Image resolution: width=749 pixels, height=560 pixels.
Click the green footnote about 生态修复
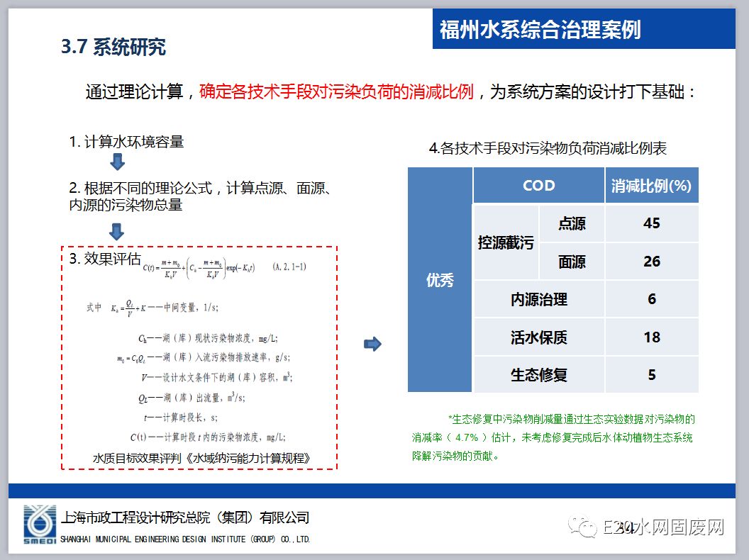click(553, 437)
